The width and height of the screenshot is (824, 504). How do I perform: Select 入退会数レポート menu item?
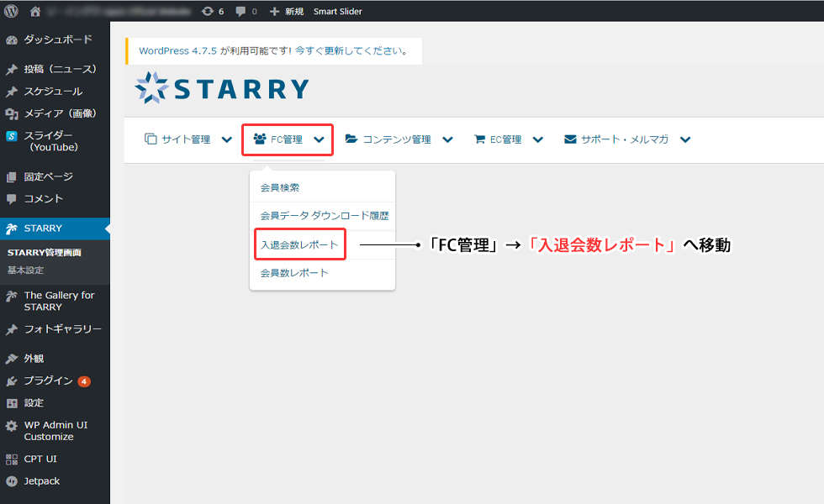click(x=322, y=244)
